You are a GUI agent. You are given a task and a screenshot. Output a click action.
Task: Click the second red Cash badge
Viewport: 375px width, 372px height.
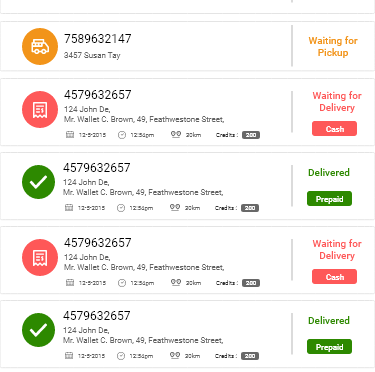click(x=334, y=277)
